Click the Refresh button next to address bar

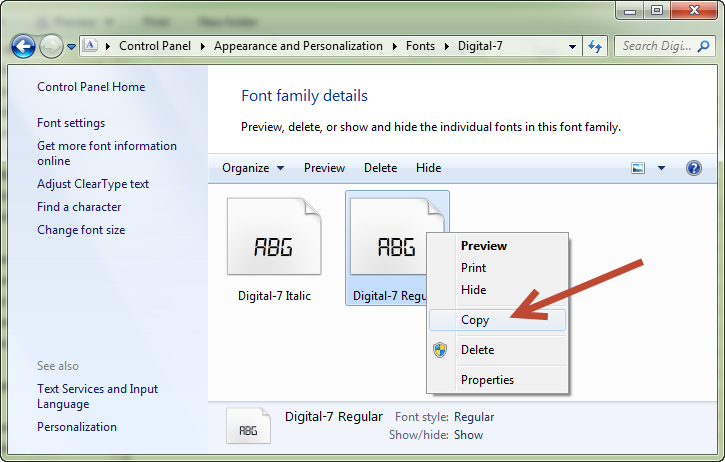(x=595, y=46)
